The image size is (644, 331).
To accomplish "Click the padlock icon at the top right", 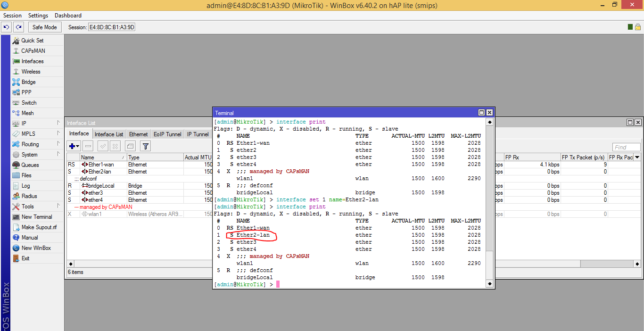I will click(x=637, y=27).
